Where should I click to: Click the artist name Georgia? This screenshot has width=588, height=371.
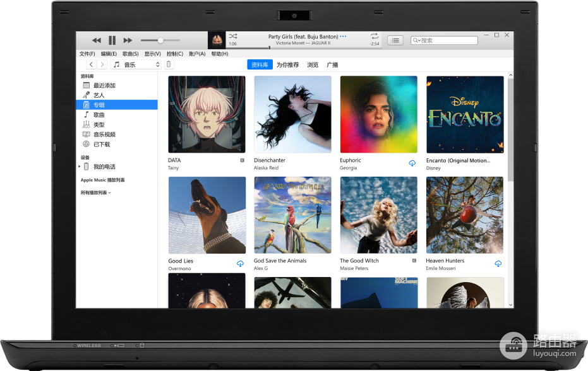(349, 168)
